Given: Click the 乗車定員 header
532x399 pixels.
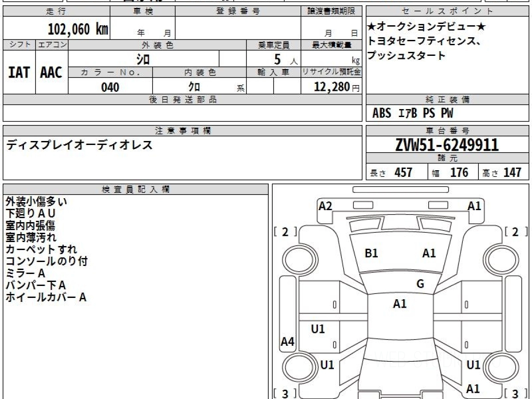Looking at the screenshot, I should [274, 45].
